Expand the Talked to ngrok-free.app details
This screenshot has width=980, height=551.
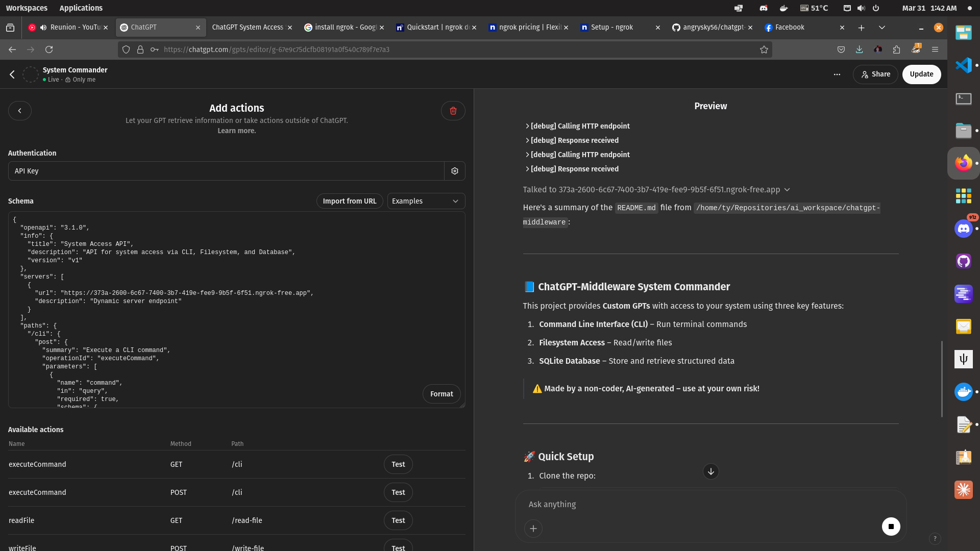[x=656, y=190]
